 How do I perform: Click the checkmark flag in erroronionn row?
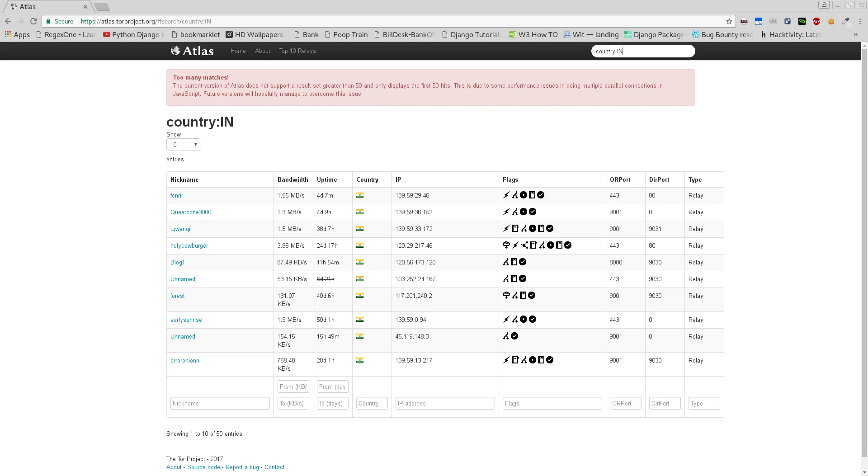[x=550, y=360]
